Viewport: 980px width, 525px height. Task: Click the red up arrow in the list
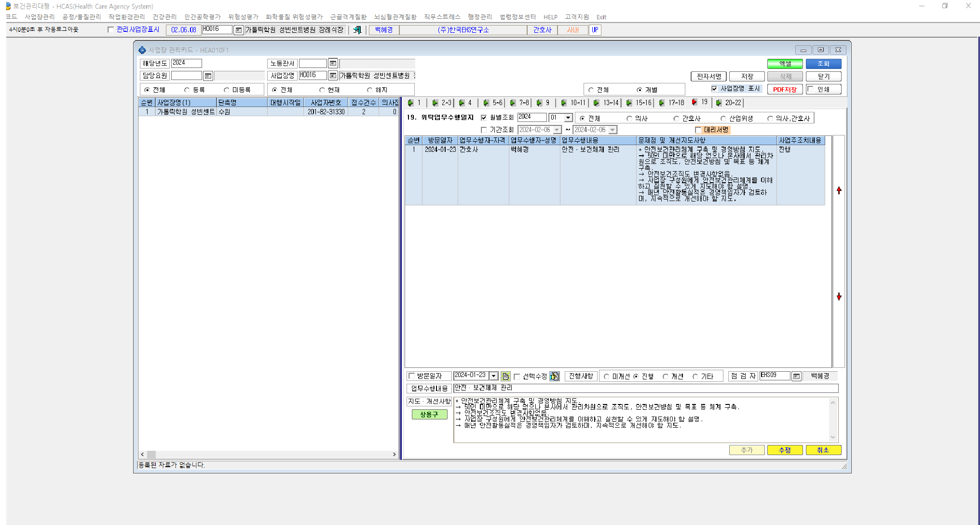click(x=839, y=190)
